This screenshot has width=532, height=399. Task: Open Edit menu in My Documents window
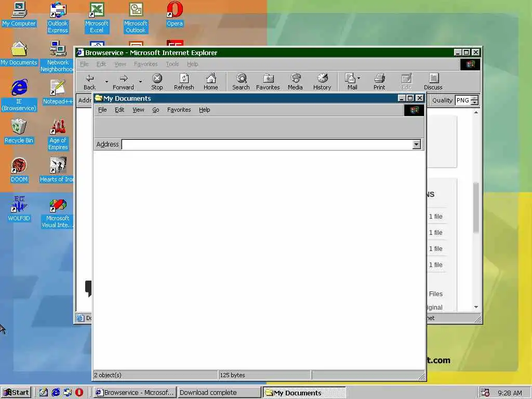(x=119, y=110)
